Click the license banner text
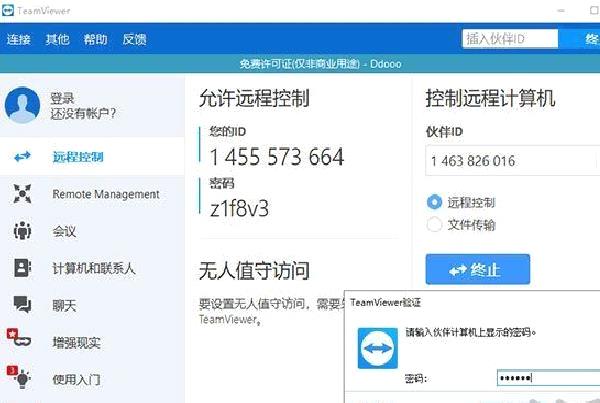600x403 pixels. (x=321, y=64)
